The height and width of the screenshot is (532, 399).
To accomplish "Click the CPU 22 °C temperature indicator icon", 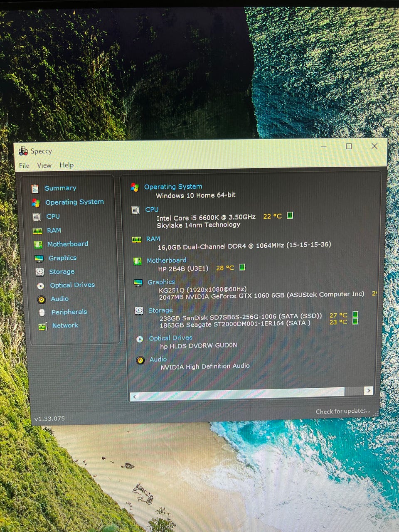I will (290, 215).
